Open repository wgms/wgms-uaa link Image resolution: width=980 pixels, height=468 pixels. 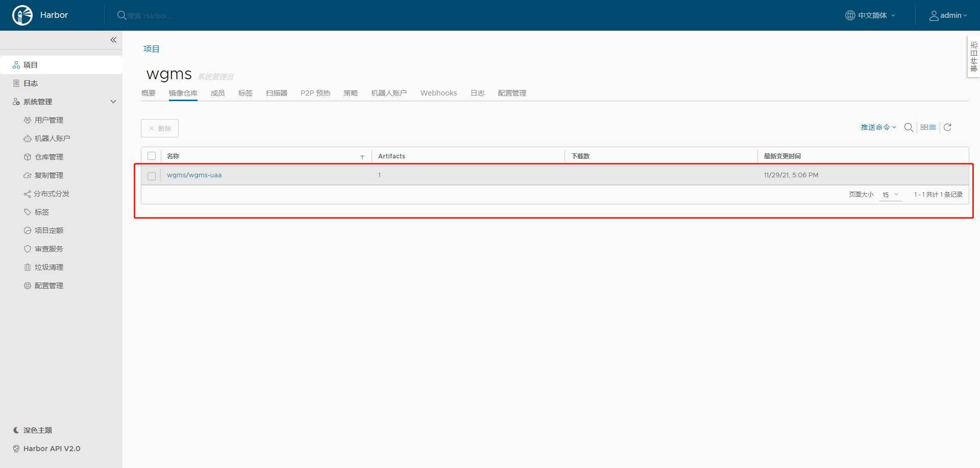(194, 175)
